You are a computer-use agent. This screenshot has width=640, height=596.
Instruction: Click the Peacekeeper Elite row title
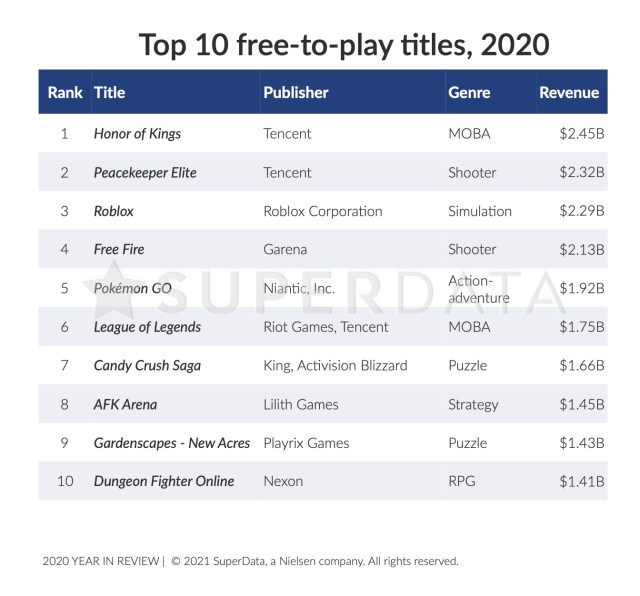click(145, 173)
